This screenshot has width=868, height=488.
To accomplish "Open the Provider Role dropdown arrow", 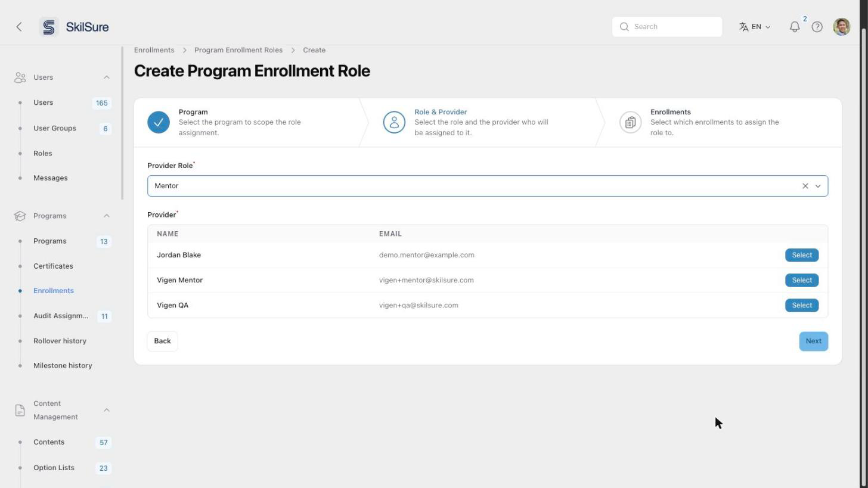I will (x=818, y=186).
